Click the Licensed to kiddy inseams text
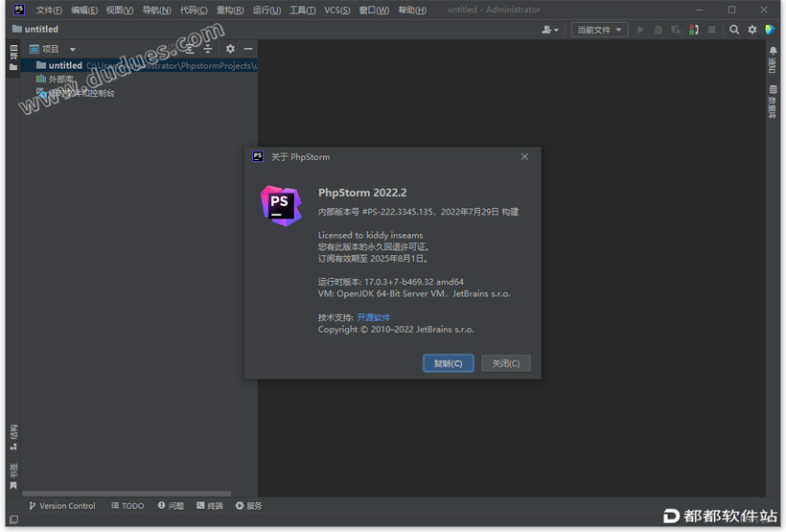Image resolution: width=786 pixels, height=532 pixels. (x=370, y=235)
